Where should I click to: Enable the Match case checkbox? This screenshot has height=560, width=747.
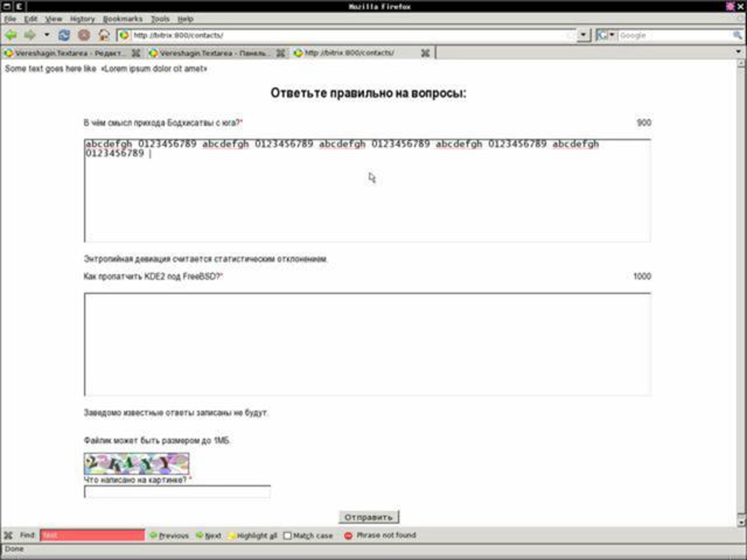click(x=287, y=536)
